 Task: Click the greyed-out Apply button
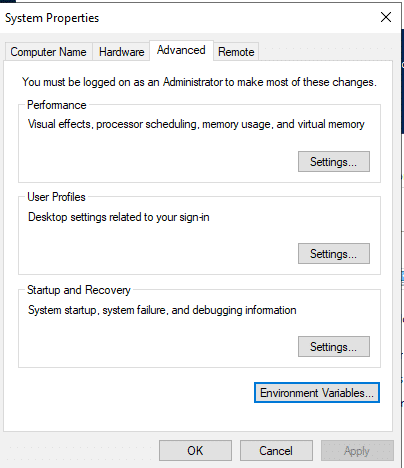pyautogui.click(x=357, y=451)
